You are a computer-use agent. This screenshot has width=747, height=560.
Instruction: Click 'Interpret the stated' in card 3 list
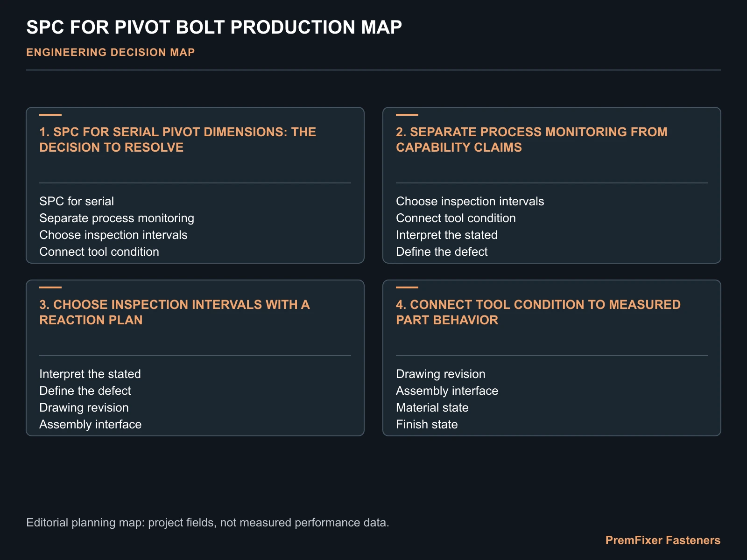pos(90,374)
